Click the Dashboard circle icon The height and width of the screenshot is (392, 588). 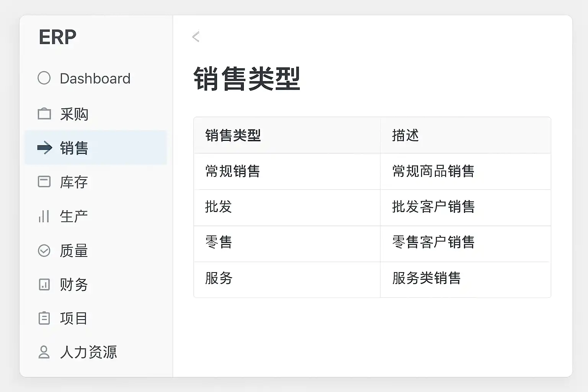point(44,78)
